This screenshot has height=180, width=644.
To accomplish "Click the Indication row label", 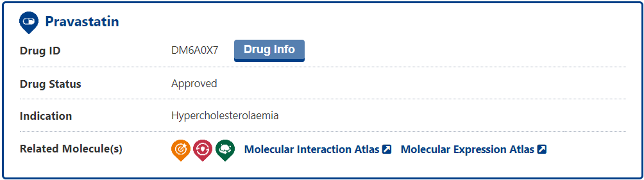I will coord(46,116).
